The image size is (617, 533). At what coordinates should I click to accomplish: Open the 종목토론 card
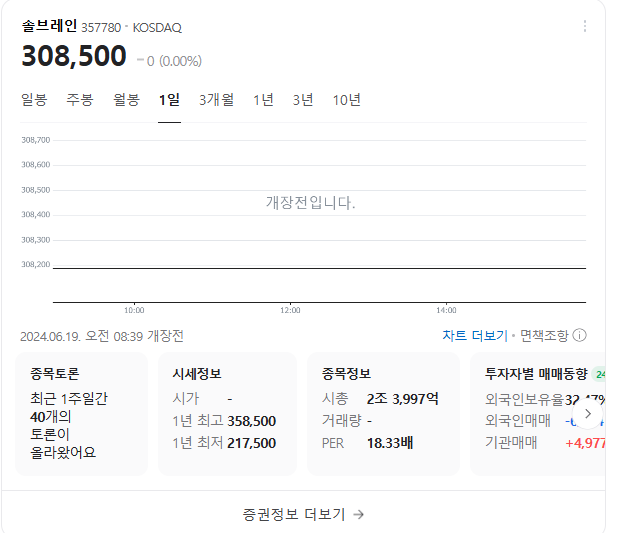click(81, 414)
